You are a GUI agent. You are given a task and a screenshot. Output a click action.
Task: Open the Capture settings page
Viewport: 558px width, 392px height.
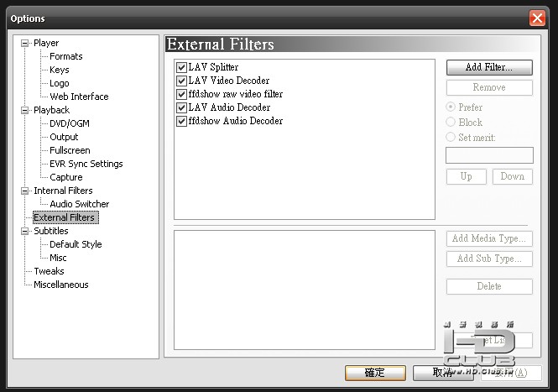coord(65,177)
